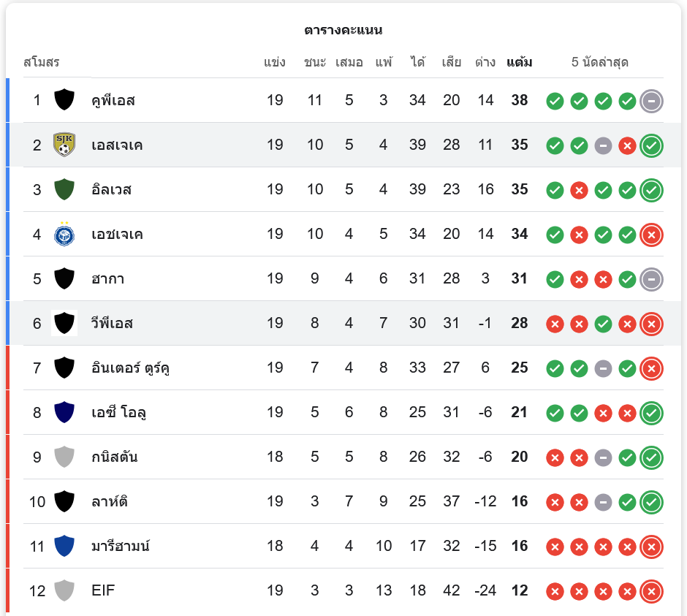
Task: Click the HJK blue crest icon
Action: pos(64,234)
